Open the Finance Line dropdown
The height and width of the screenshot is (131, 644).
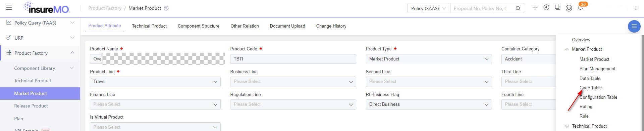155,104
